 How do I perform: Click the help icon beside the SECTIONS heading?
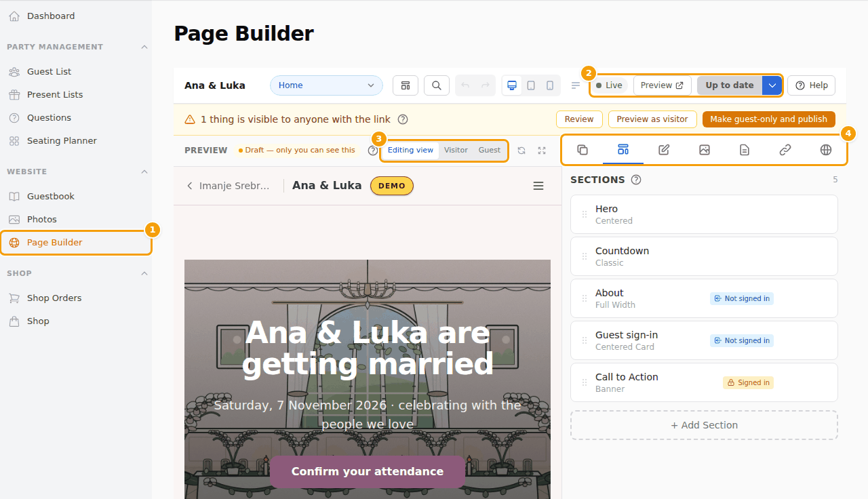(x=636, y=180)
